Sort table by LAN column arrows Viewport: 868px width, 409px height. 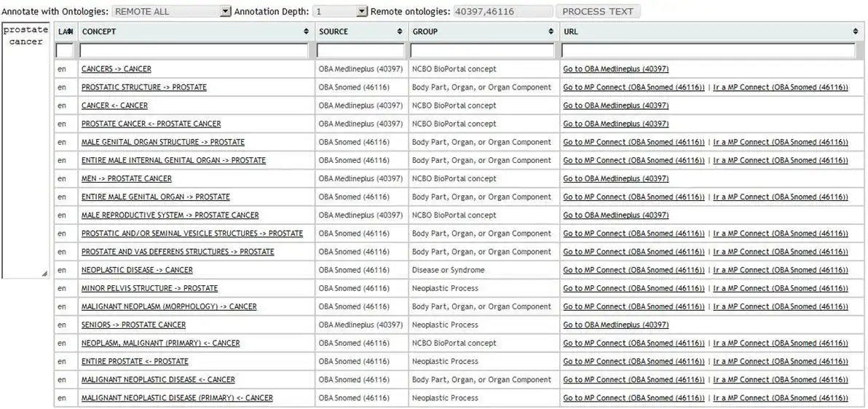[70, 32]
